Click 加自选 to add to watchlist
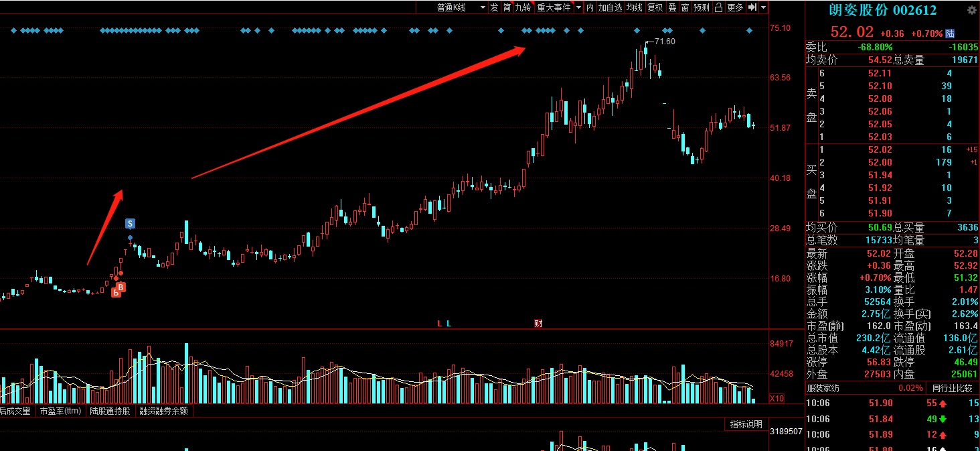980x451 pixels. coord(610,7)
